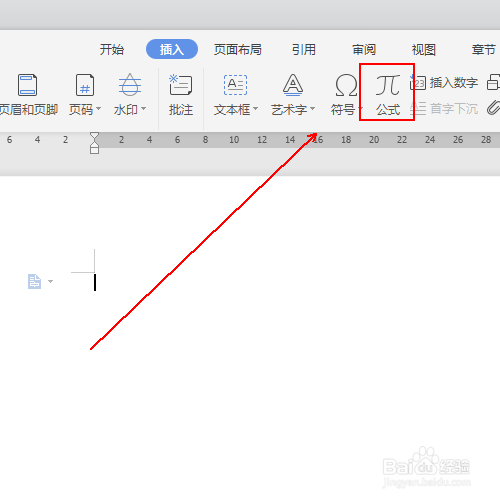This screenshot has height=500, width=500.
Task: Click the 艺术字 WordArt icon
Action: (x=293, y=85)
